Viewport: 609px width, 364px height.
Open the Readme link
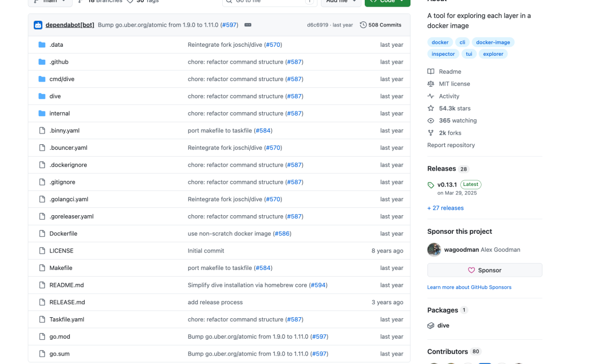click(450, 72)
